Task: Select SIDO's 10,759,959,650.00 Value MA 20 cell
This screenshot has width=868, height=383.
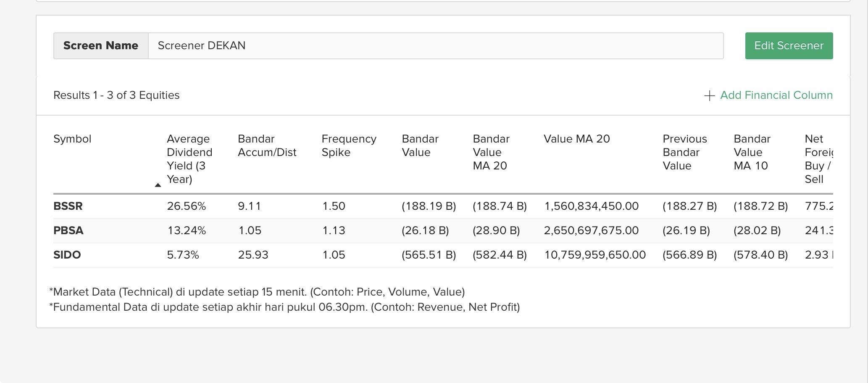Action: pos(594,255)
